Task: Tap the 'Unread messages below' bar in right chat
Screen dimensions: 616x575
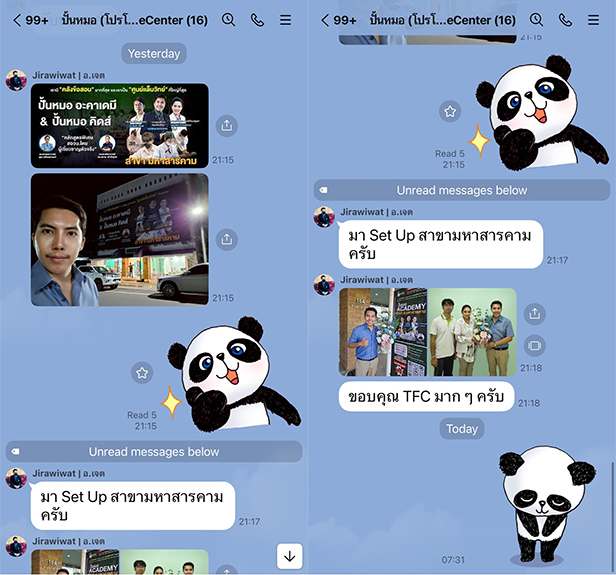Action: click(461, 190)
